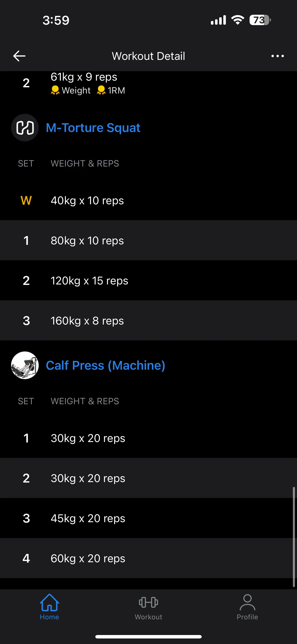Tap the Calf Press machine thumbnail
Viewport: 297px width, 644px height.
pos(25,365)
